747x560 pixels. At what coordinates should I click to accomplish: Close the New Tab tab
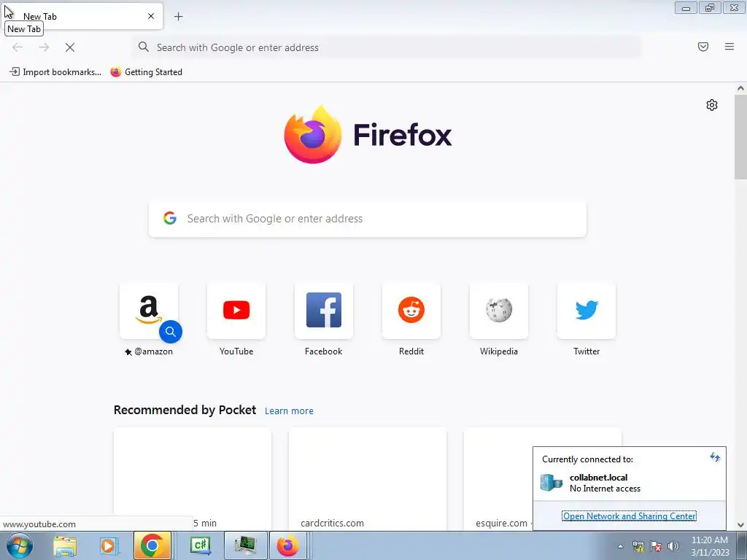click(151, 16)
